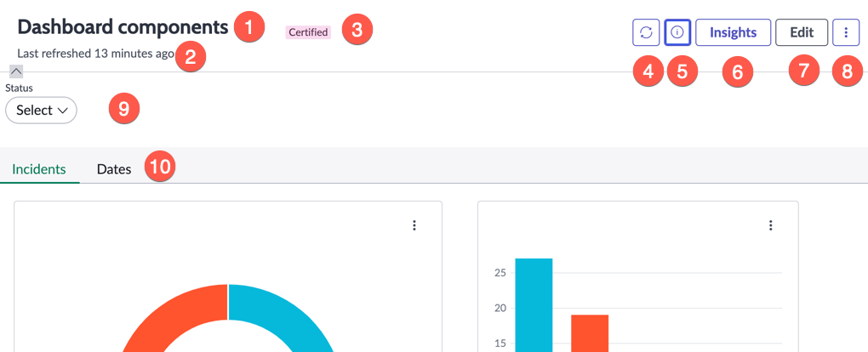Collapse the filter section chevron
Screen dimensions: 868x352
pyautogui.click(x=17, y=71)
